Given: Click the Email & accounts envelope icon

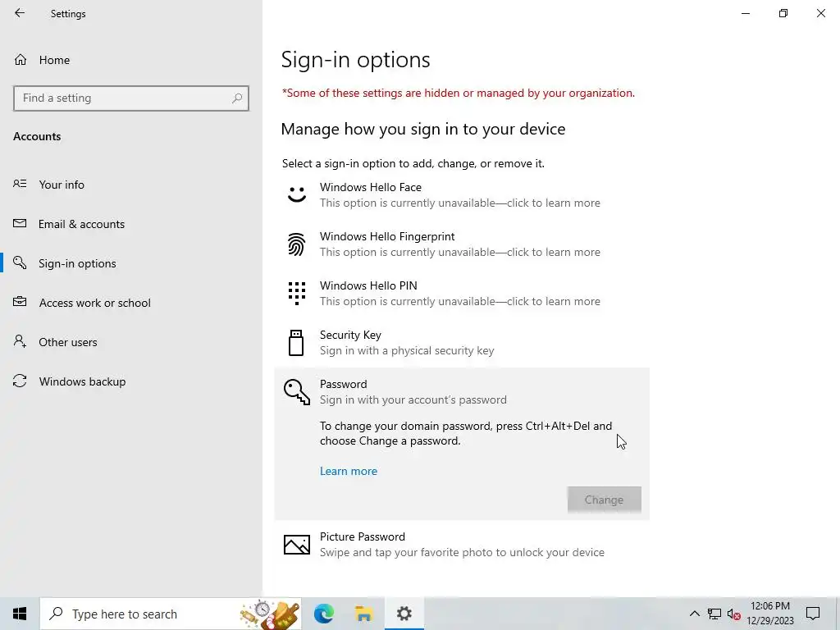Looking at the screenshot, I should tap(20, 223).
